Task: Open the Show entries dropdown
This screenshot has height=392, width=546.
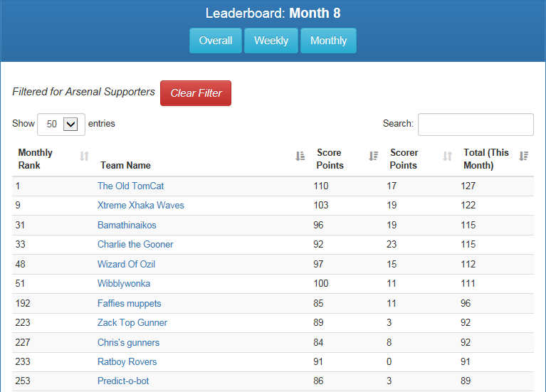Action: (x=61, y=124)
